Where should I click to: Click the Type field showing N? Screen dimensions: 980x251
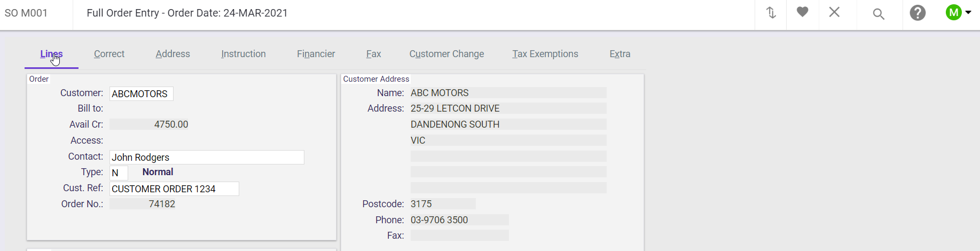point(119,173)
